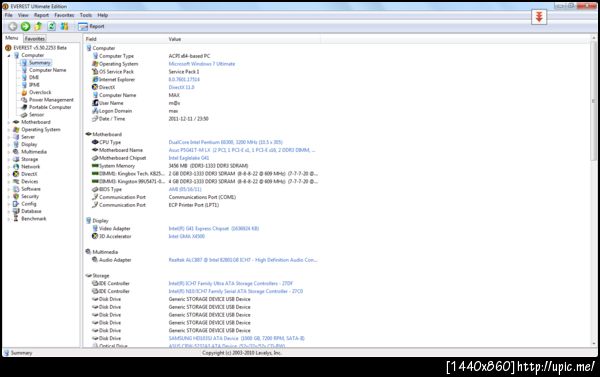Expand the Multimedia tree node
Screen dimensions: 600x377
point(9,152)
